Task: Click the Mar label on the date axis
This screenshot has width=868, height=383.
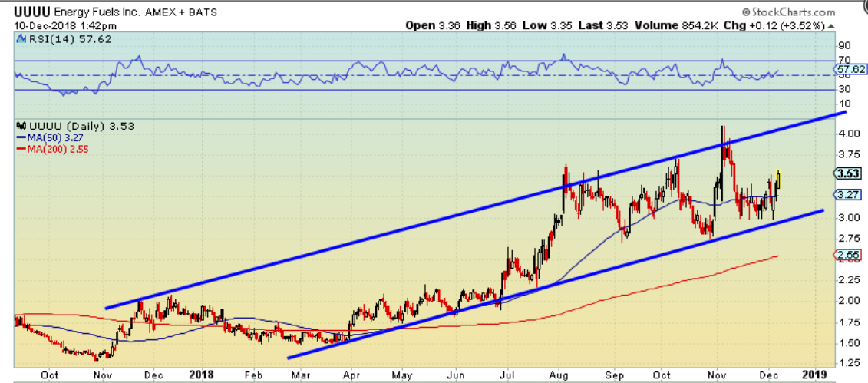Action: (x=299, y=374)
